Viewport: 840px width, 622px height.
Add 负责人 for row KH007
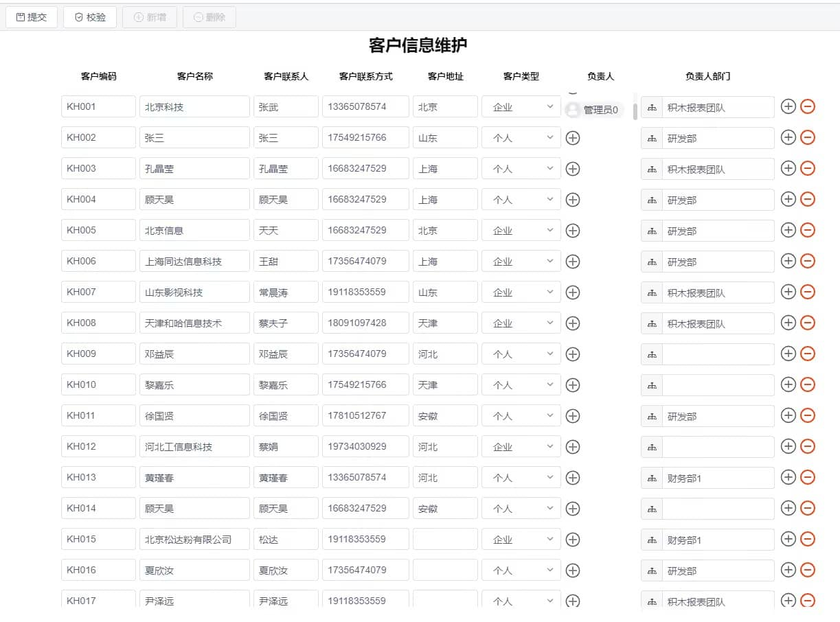573,292
